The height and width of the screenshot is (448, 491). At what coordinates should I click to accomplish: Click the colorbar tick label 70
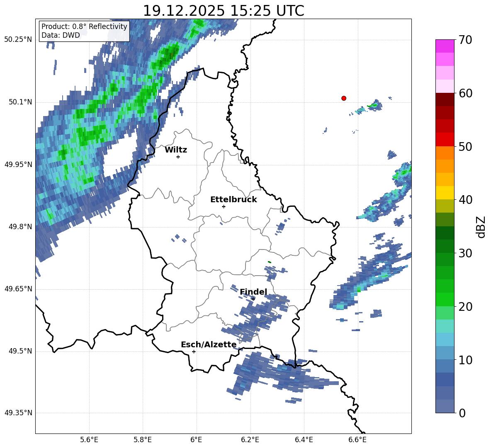pos(465,40)
